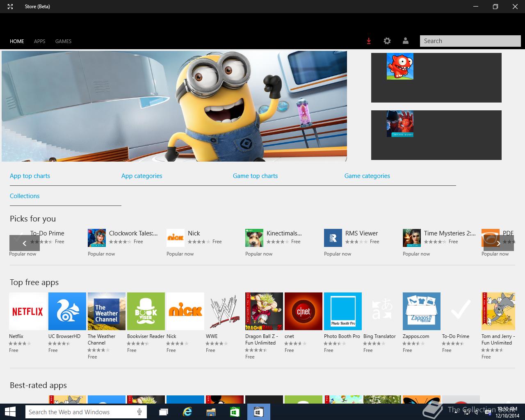This screenshot has height=420, width=525.
Task: Open the downloads arrow icon
Action: (x=369, y=41)
